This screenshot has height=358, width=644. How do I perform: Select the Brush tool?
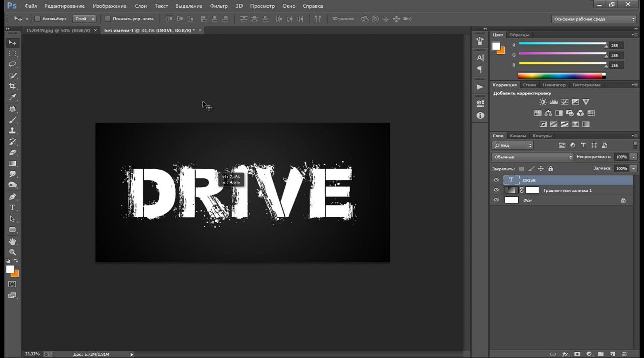(12, 120)
